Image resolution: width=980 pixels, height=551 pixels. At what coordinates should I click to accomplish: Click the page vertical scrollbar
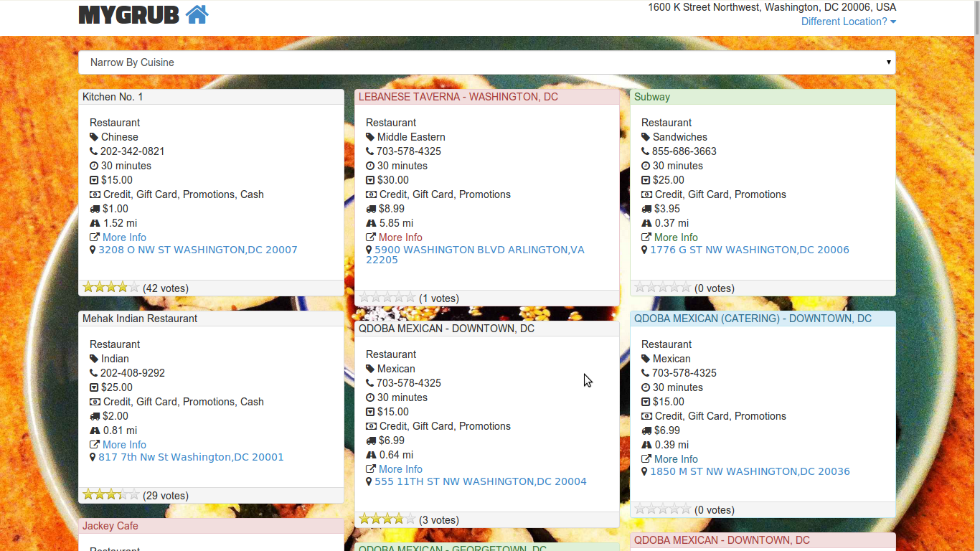pos(976,275)
